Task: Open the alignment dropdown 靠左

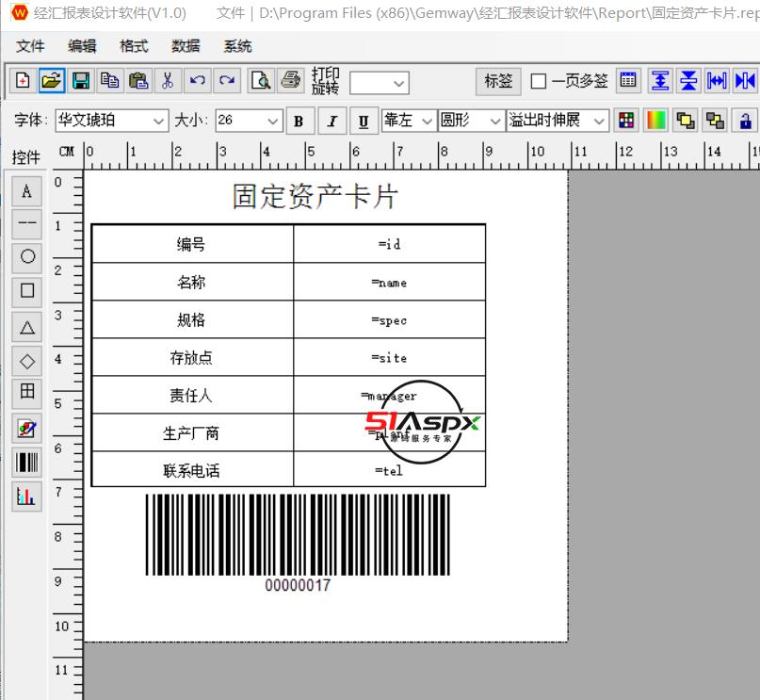Action: pos(408,121)
